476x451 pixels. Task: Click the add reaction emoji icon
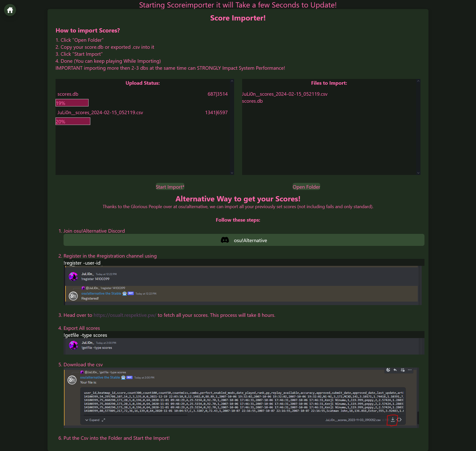click(388, 370)
